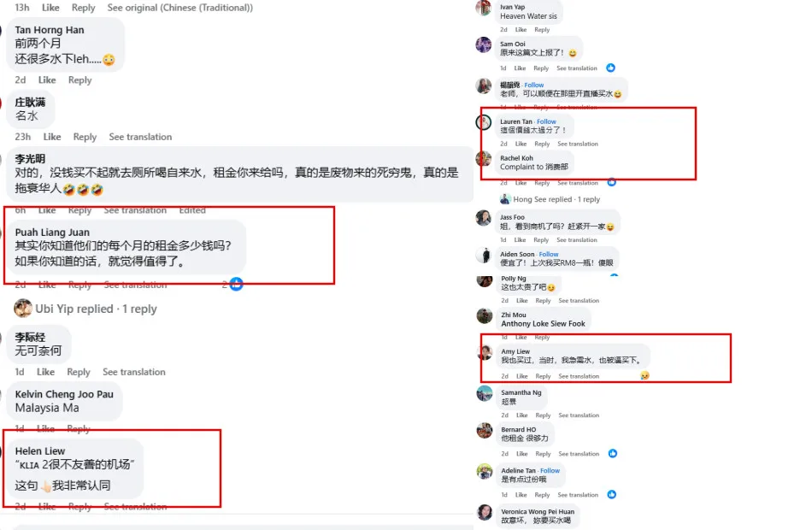Follow Adeline Tan
This screenshot has height=530, width=812.
pos(550,470)
